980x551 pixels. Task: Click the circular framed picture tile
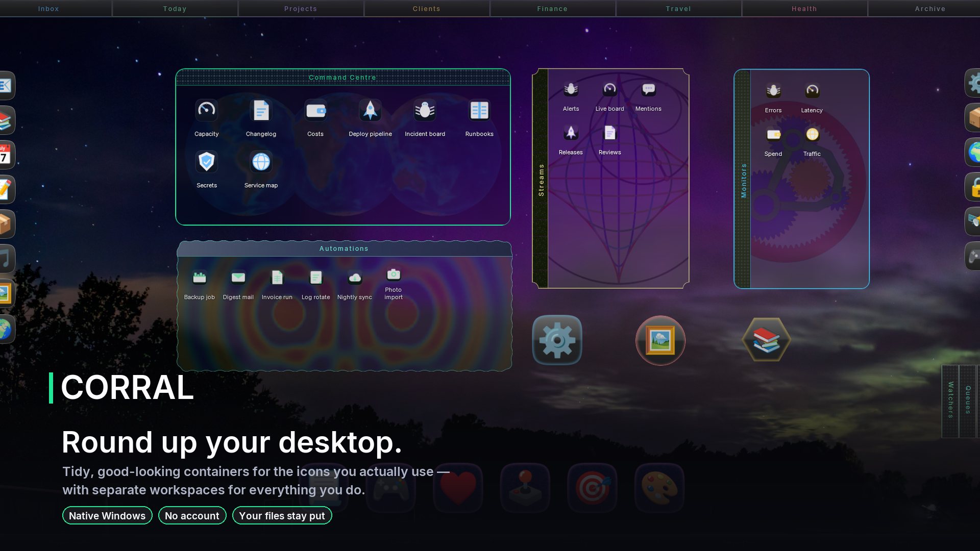click(660, 340)
